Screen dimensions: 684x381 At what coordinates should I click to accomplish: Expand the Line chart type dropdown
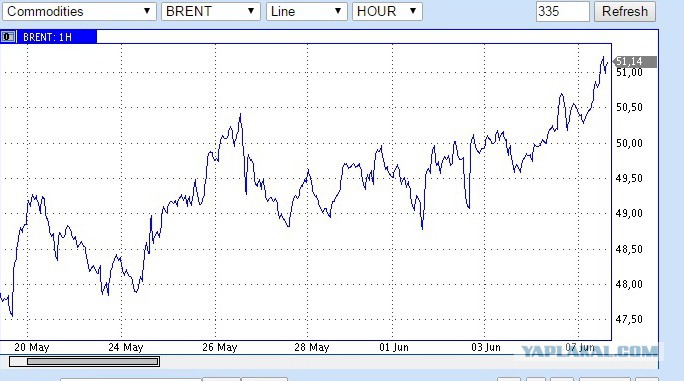307,11
